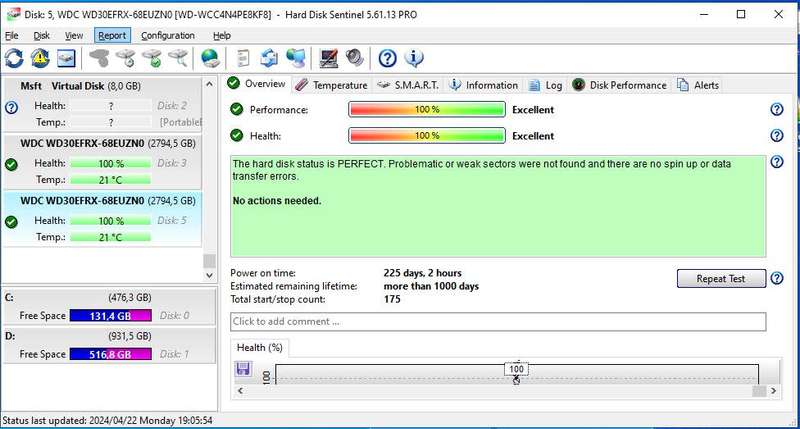Viewport: 800px width, 429px height.
Task: Click help icon next to Health bar
Action: coord(777,135)
